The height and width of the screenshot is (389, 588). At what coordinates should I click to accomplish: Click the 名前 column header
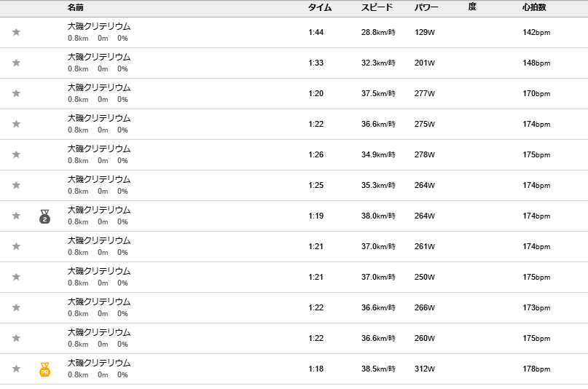click(75, 7)
